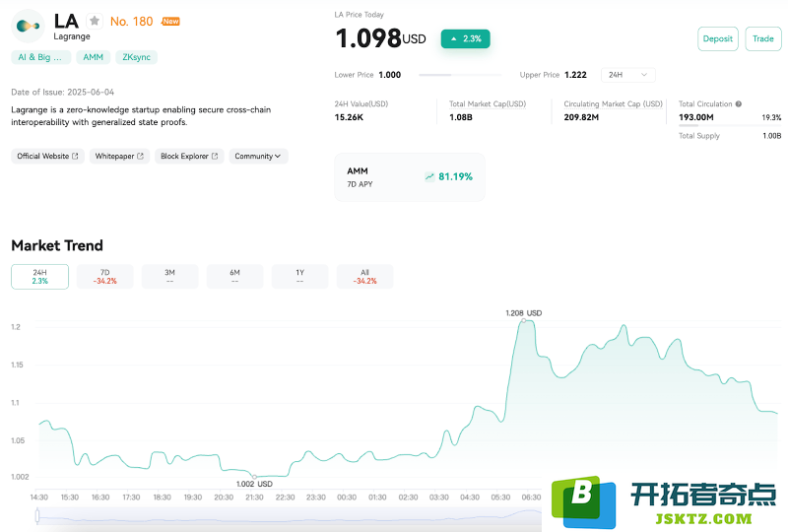The width and height of the screenshot is (788, 532).
Task: Switch chart to All tab
Action: [364, 277]
